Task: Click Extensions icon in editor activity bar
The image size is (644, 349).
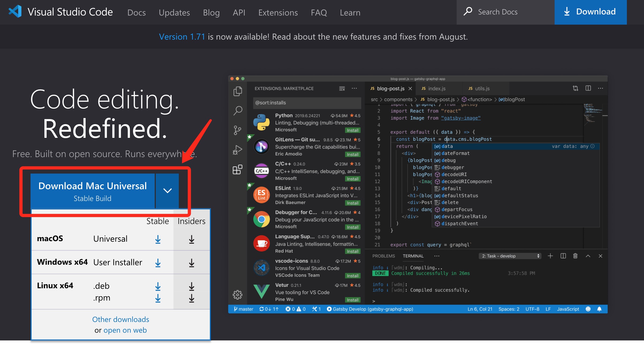Action: tap(237, 169)
